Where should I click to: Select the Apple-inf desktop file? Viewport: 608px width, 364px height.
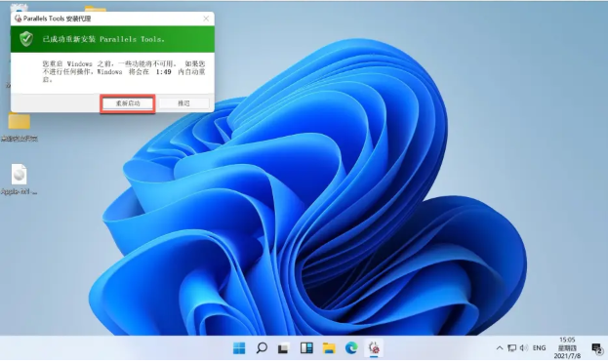click(x=19, y=179)
